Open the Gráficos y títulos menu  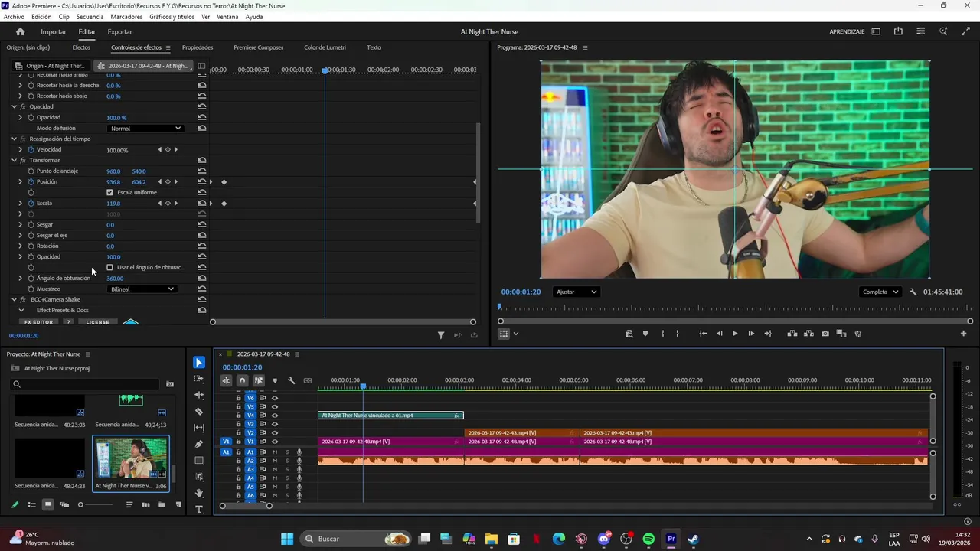click(x=171, y=17)
